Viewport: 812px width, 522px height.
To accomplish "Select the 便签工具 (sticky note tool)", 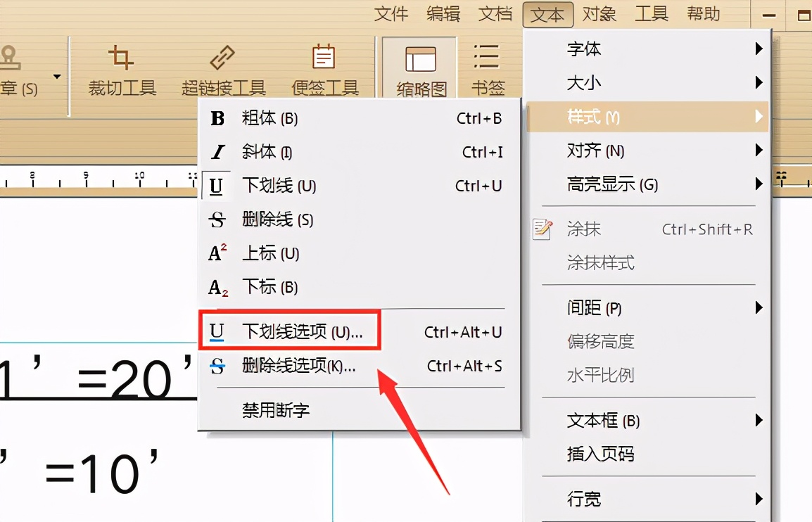I will point(324,68).
